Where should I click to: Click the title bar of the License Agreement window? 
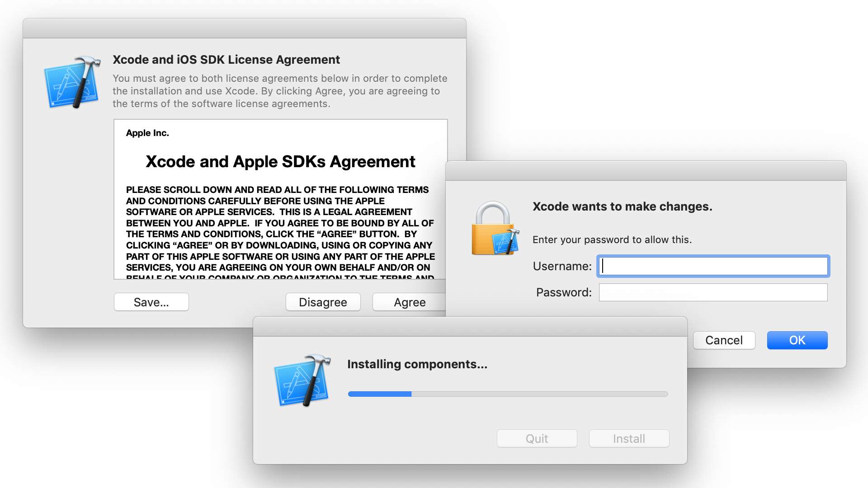(244, 28)
